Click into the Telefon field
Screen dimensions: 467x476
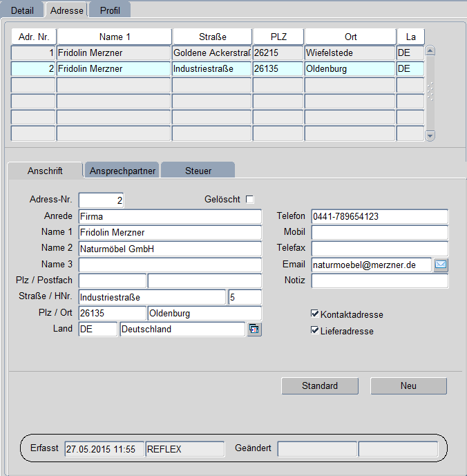pos(379,217)
